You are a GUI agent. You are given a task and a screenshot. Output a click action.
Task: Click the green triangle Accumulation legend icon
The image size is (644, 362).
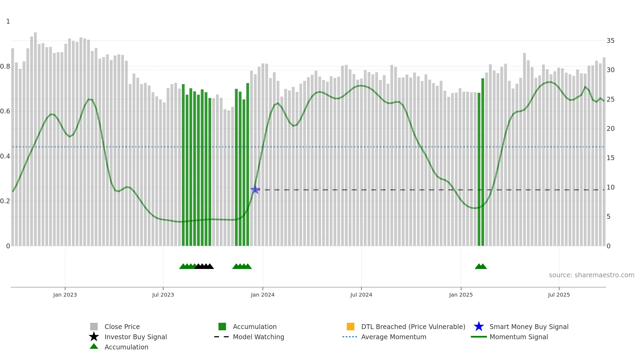pyautogui.click(x=94, y=346)
